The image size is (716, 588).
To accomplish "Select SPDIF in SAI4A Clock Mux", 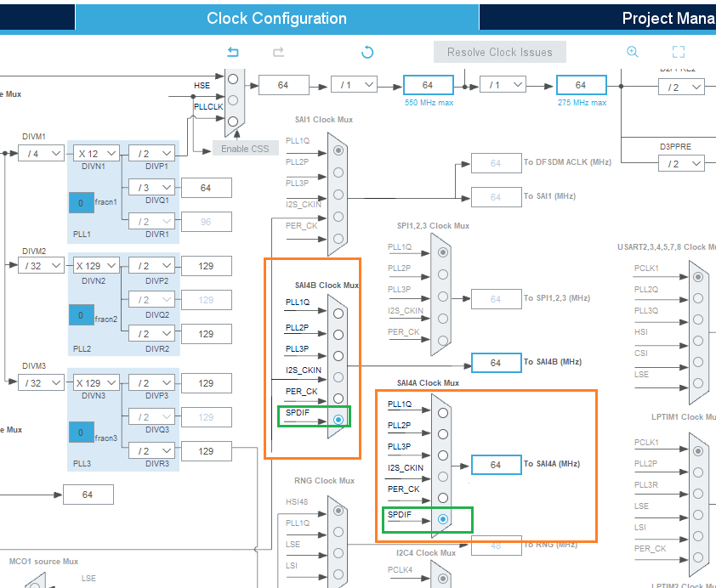I will [443, 519].
